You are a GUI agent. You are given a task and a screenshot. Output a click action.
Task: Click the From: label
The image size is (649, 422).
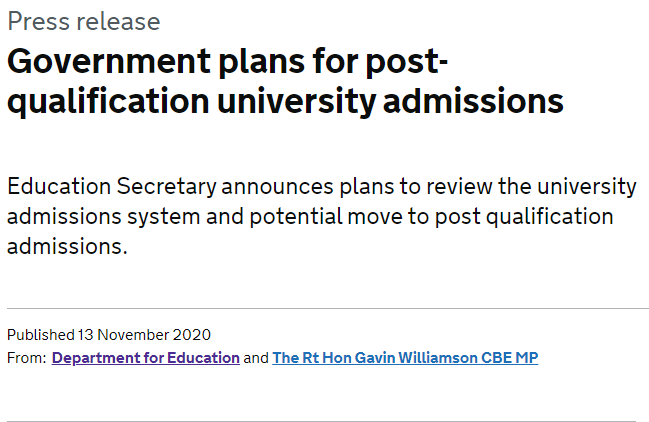coord(27,358)
